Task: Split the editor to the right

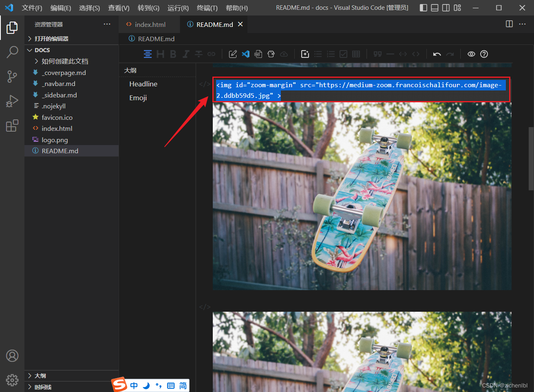Action: point(509,24)
